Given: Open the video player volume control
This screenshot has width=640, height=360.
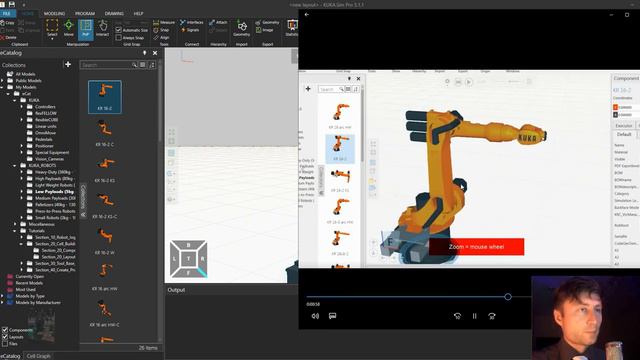Looking at the screenshot, I should [x=315, y=316].
